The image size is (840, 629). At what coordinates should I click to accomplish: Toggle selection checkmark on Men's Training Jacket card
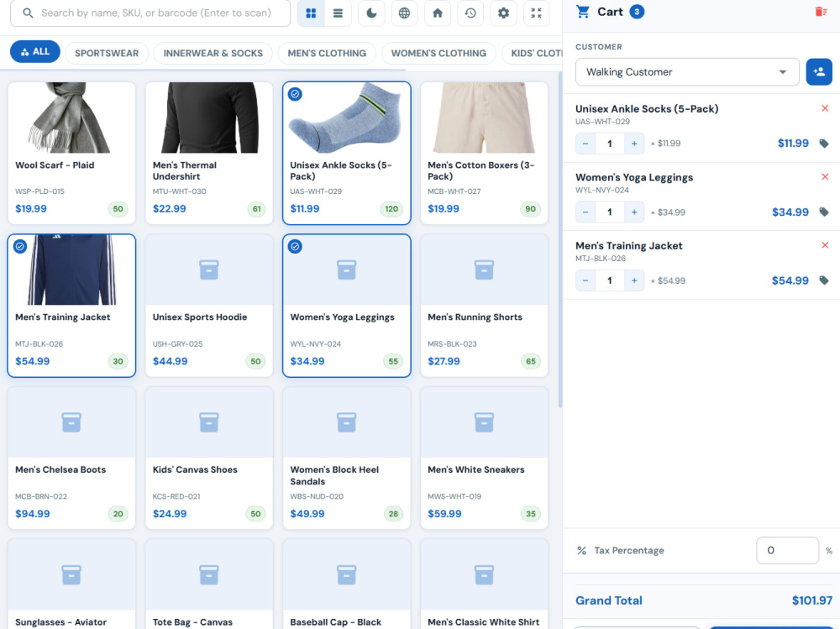tap(20, 246)
